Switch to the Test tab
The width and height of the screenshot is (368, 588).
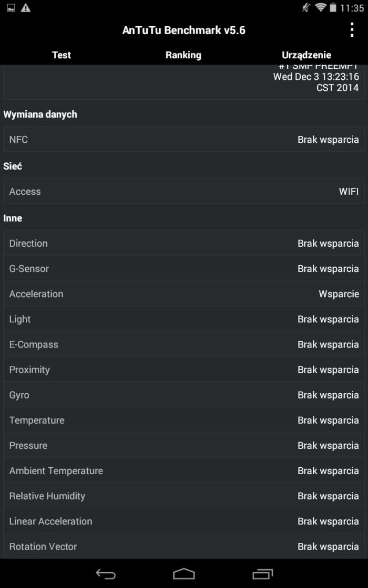point(61,55)
